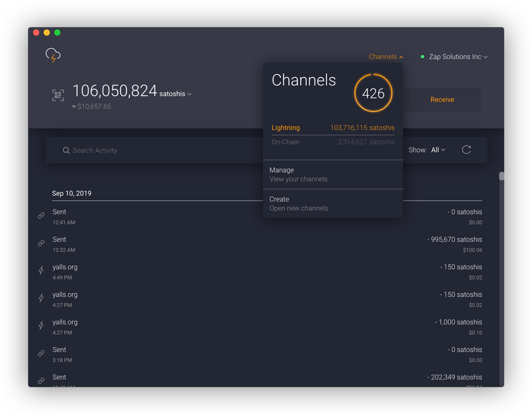Click the 103,716,115 satoshis Lightning amount
The image size is (532, 416).
(x=362, y=128)
